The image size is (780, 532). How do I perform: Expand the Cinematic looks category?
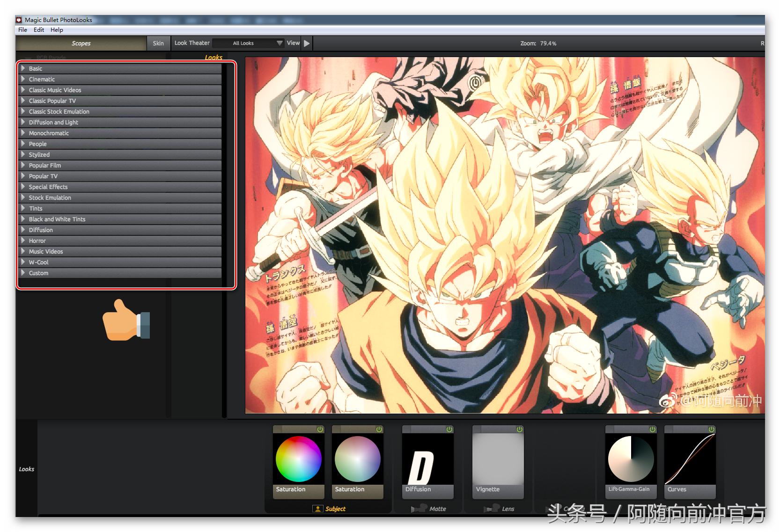point(119,79)
